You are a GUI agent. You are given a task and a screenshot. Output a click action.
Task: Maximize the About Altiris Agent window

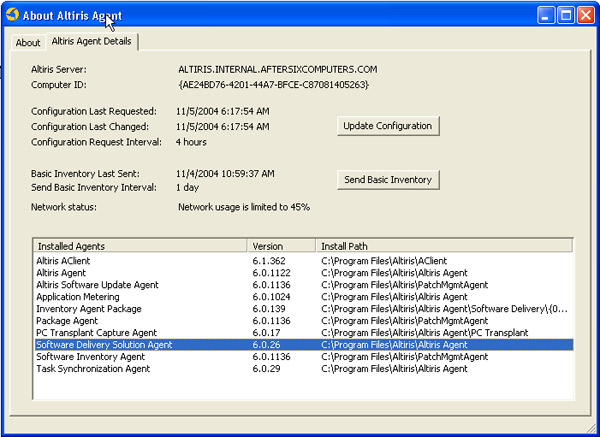(x=566, y=15)
